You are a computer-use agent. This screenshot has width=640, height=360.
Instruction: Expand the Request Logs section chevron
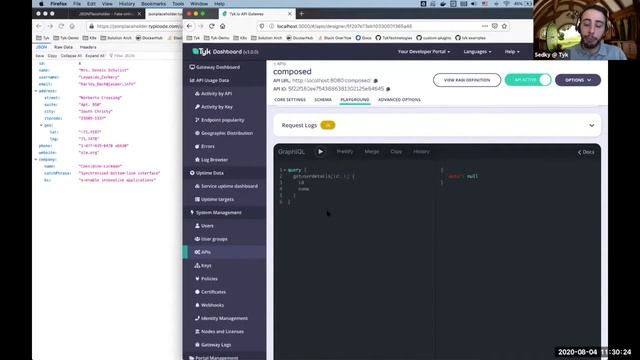tap(591, 125)
